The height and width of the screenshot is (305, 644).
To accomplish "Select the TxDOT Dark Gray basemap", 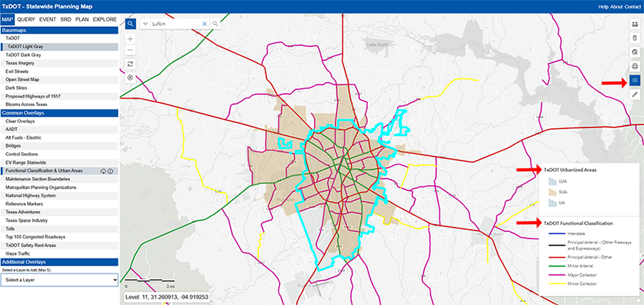I will [x=59, y=54].
